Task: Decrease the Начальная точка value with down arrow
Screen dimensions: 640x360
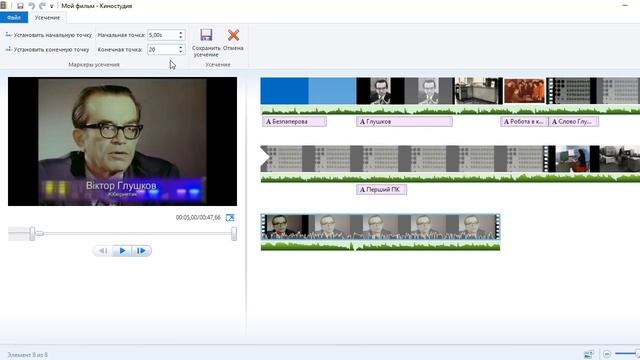Action: 181,38
